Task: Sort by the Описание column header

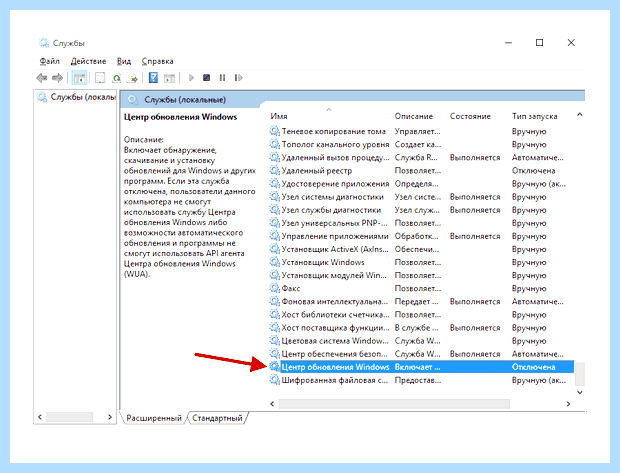Action: 414,116
